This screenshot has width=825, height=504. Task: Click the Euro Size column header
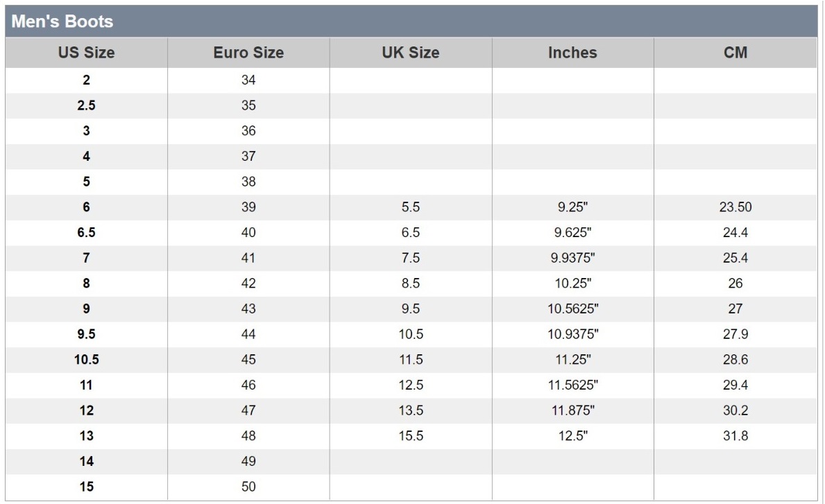pos(248,53)
